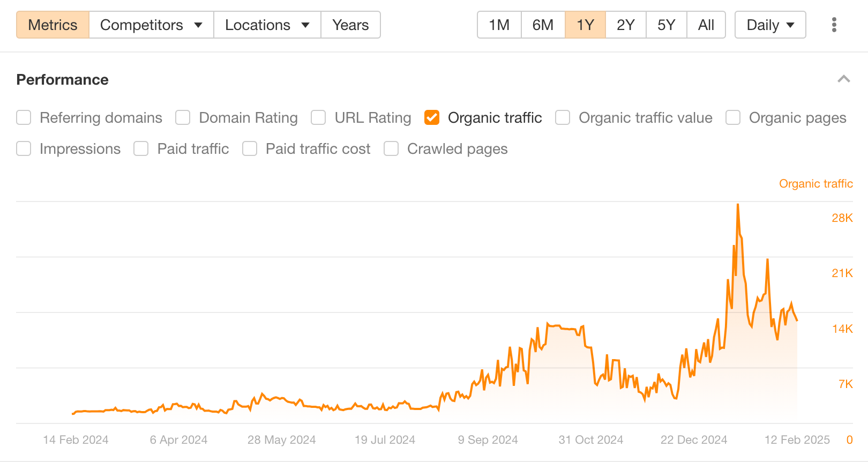Select the 6M time range
Screen dimensions: 868x462
pyautogui.click(x=543, y=25)
